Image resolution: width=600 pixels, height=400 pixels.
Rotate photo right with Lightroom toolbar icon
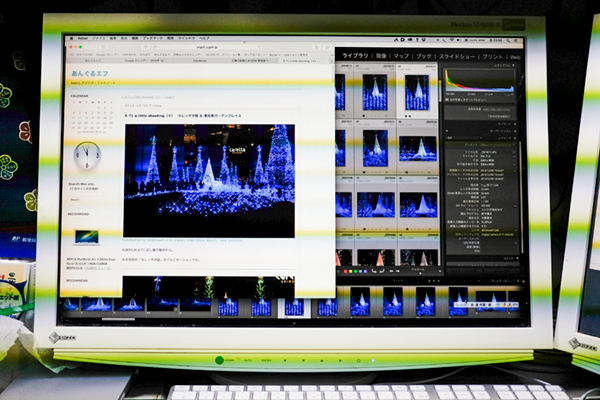click(382, 271)
